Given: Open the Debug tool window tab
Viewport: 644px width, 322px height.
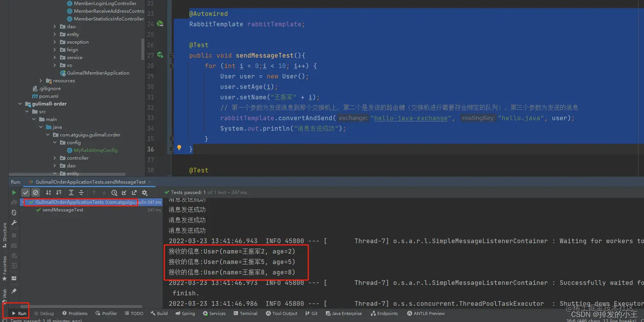Looking at the screenshot, I should tap(44, 313).
